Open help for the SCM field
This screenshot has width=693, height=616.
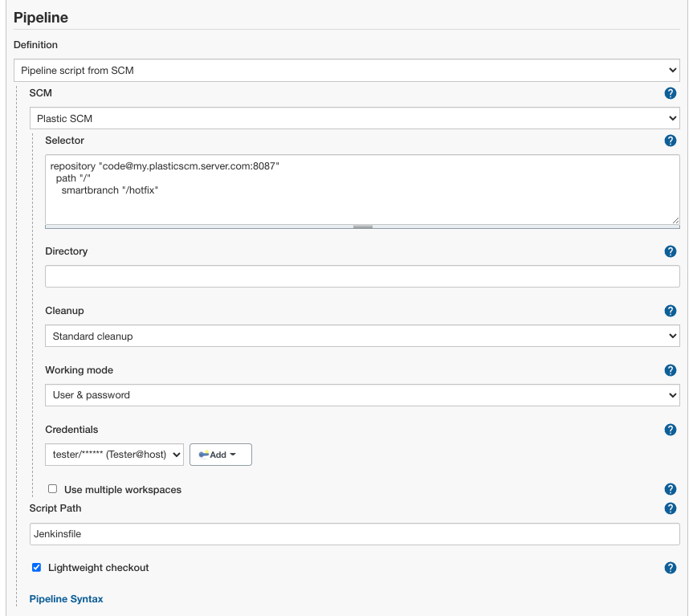[670, 93]
